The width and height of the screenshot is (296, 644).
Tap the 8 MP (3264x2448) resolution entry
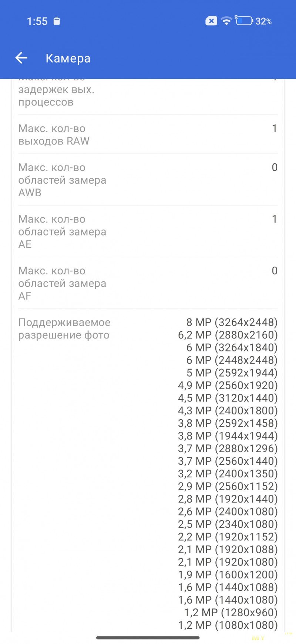232,322
